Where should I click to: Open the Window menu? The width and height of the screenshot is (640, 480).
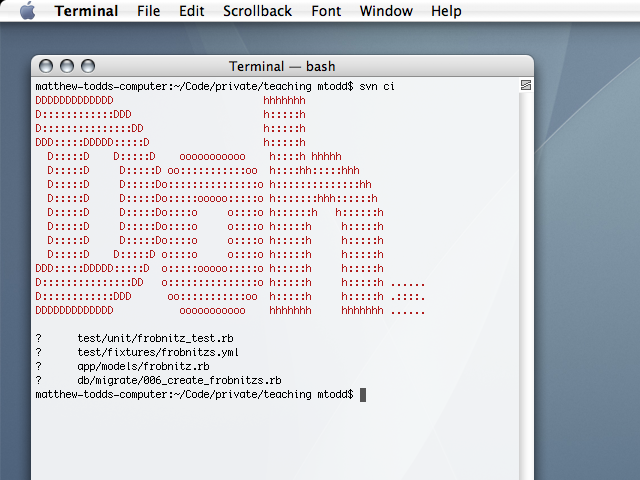click(386, 11)
